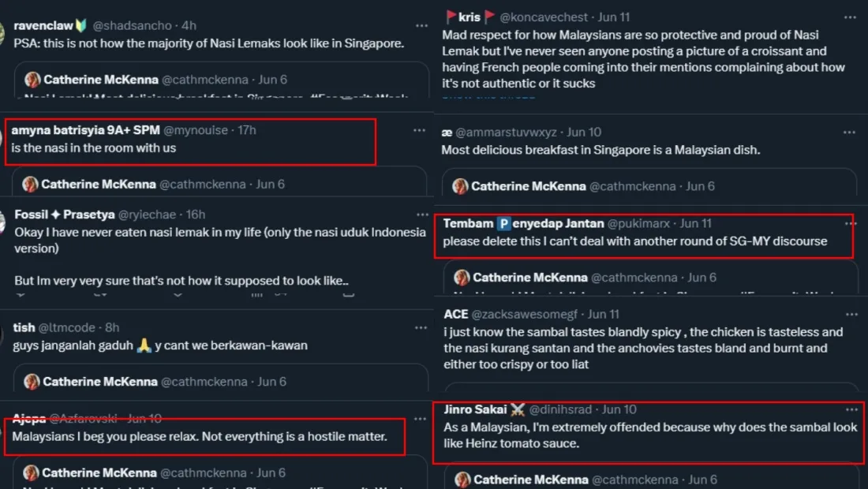Click Catherine McKenna's avatar under ravenclaw's tweet
This screenshot has width=868, height=489.
[32, 80]
